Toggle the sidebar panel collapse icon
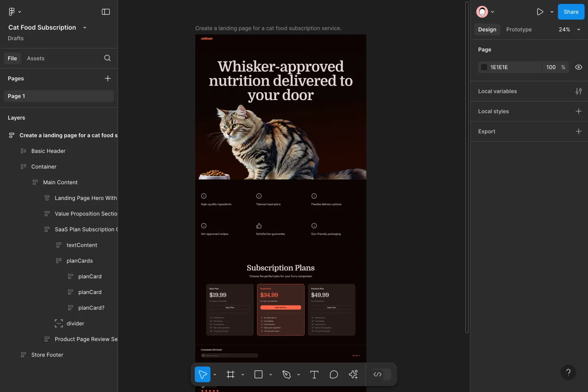Viewport: 588px width, 392px height. tap(106, 12)
